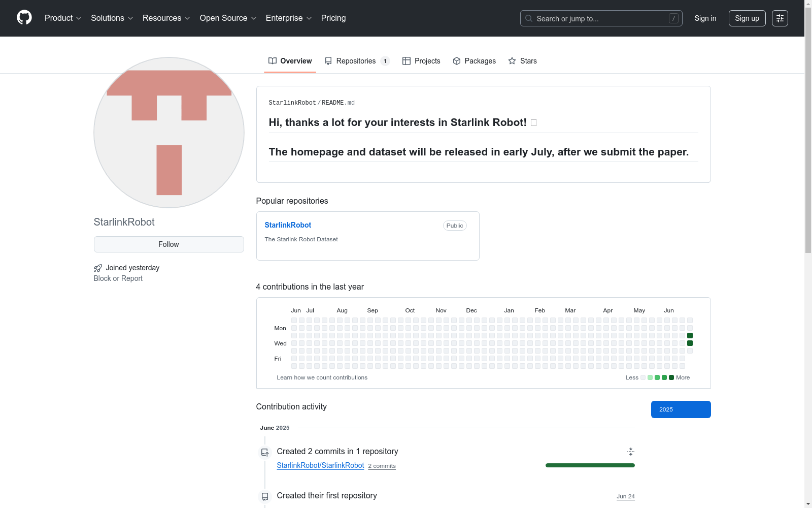Click the 'Created their first repository' text
The width and height of the screenshot is (812, 508).
[x=327, y=496]
